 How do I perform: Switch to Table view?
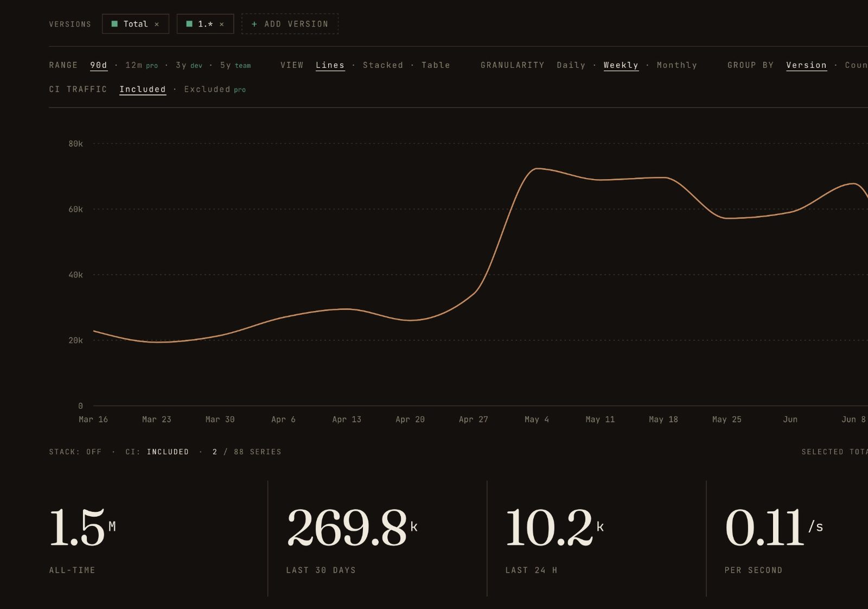[x=436, y=65]
